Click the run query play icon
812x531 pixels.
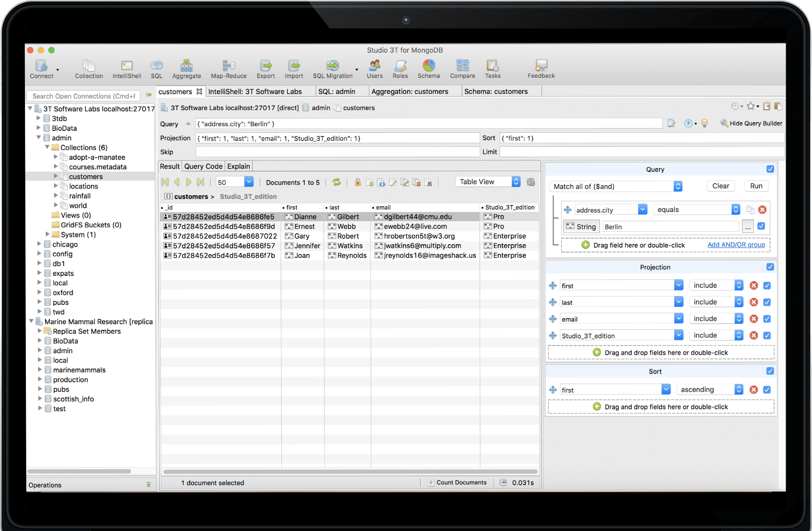pos(689,123)
